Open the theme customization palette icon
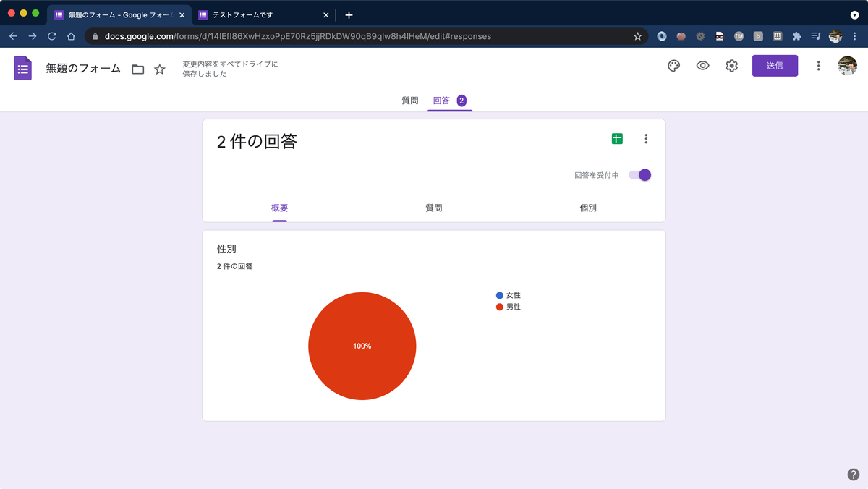The height and width of the screenshot is (489, 868). pyautogui.click(x=673, y=66)
